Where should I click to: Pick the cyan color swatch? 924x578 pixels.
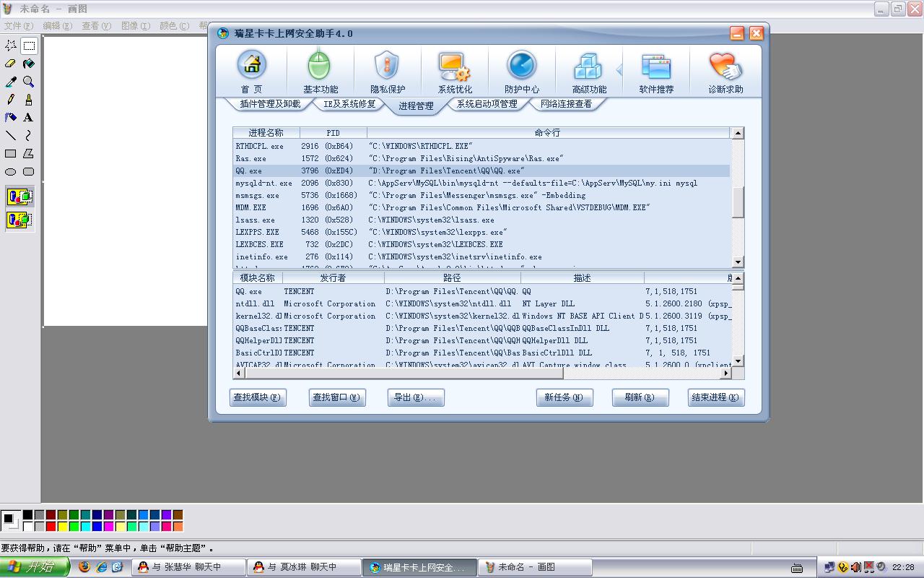[x=85, y=527]
